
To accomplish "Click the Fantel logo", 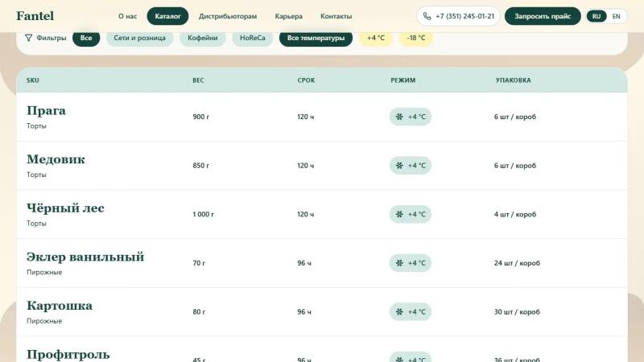I will [35, 16].
